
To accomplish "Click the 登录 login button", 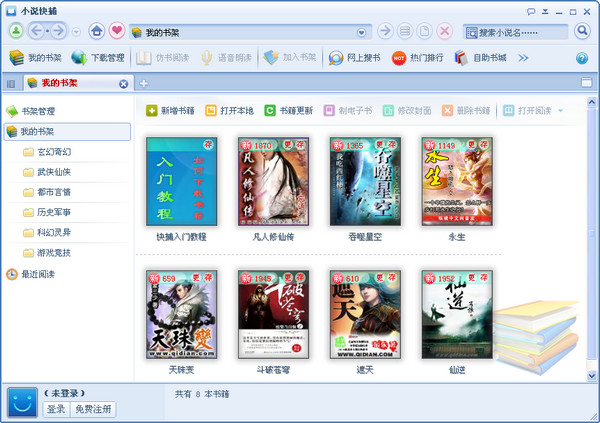I will tap(56, 409).
